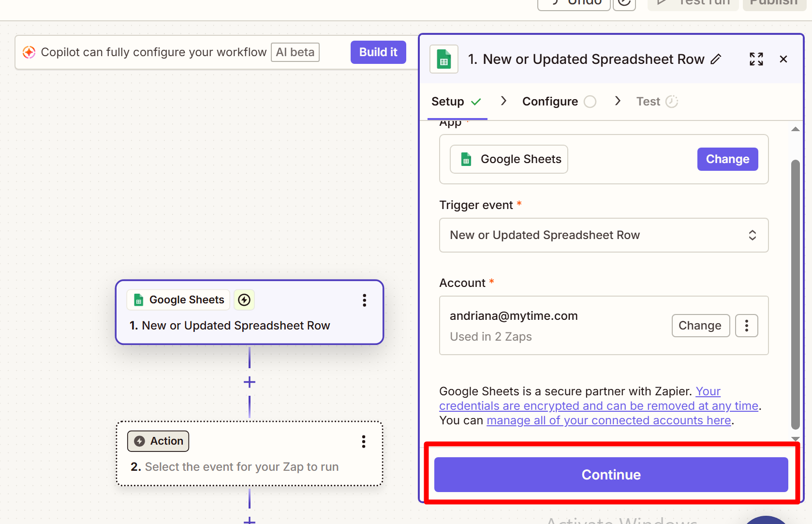
Task: Click chevron between Setup and Configure
Action: tap(503, 101)
